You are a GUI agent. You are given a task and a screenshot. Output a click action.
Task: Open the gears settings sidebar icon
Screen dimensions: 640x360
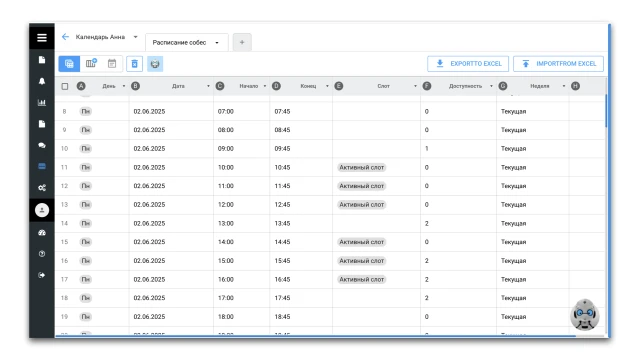(42, 188)
